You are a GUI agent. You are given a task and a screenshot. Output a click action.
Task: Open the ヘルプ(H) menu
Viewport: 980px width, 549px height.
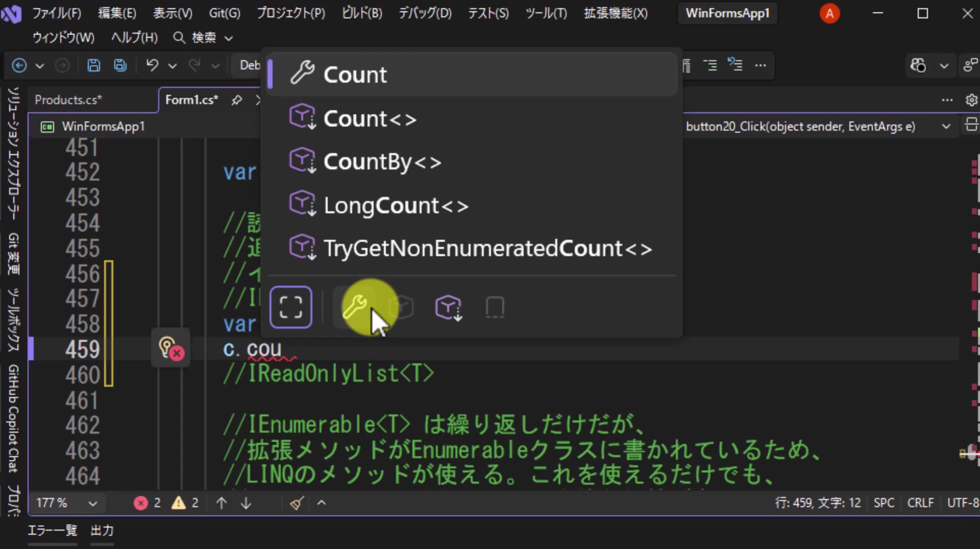pyautogui.click(x=134, y=38)
